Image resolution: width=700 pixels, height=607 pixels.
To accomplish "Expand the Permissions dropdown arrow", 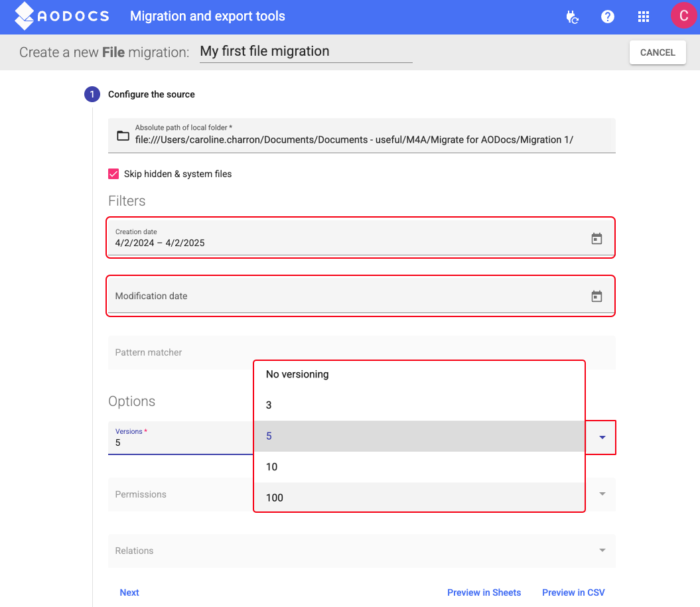I will coord(602,494).
